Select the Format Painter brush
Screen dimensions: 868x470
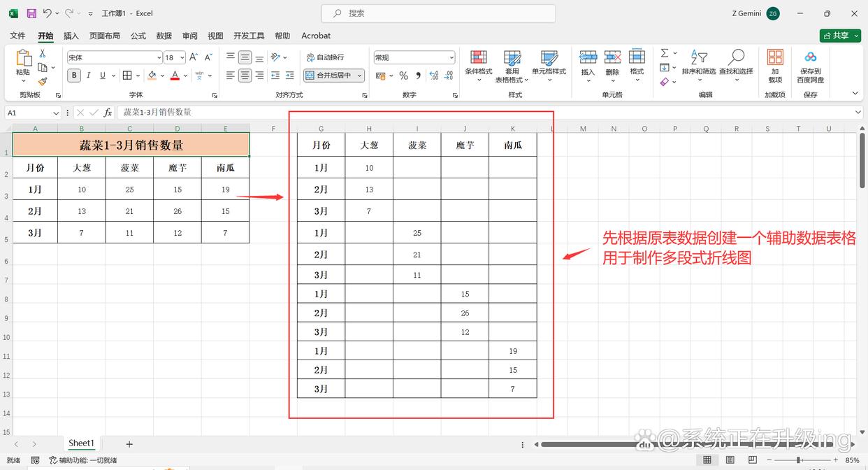[x=43, y=81]
